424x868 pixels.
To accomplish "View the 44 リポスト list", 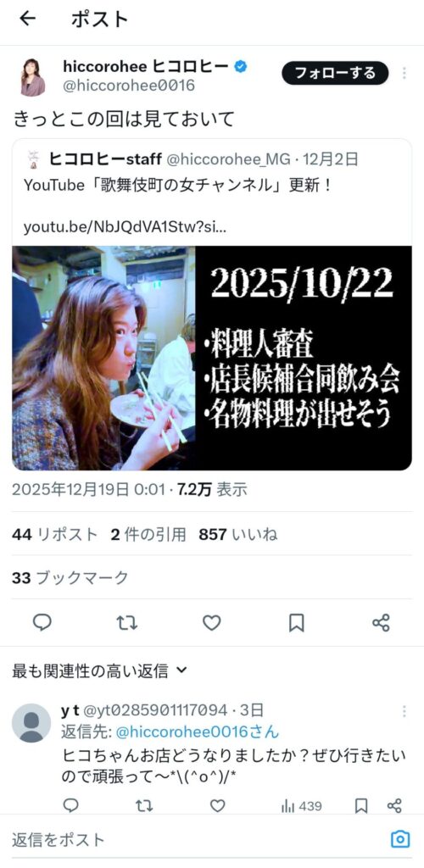I will click(x=54, y=534).
